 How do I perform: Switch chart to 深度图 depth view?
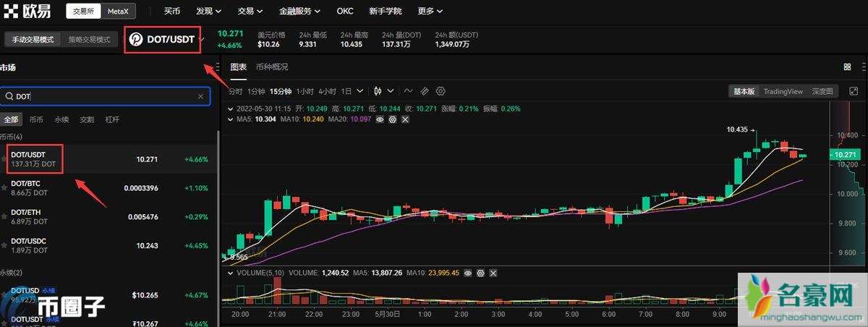822,91
